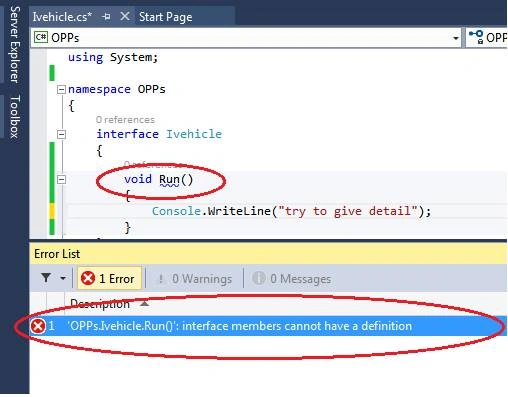Click the Ivehicle interface name
Image resolution: width=508 pixels, height=397 pixels.
coord(194,134)
